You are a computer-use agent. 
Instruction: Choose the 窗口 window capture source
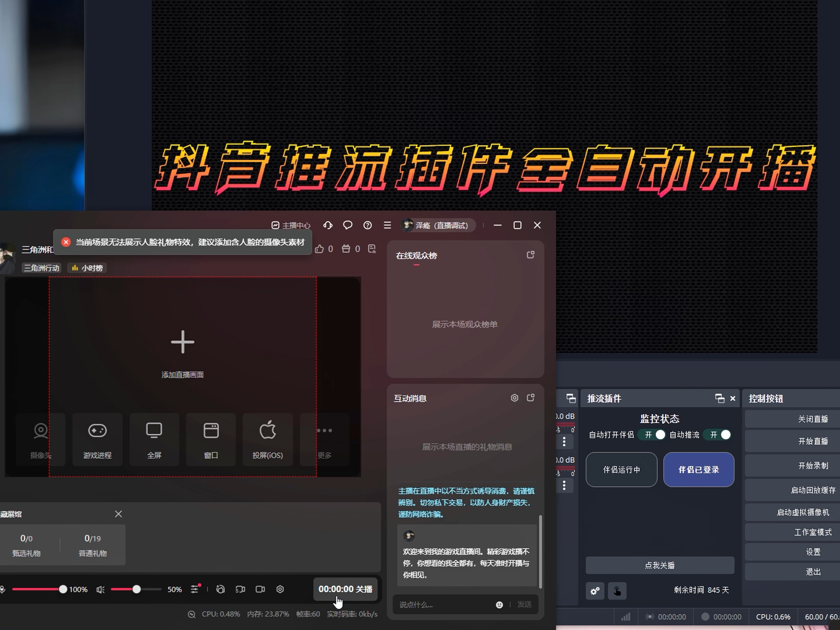[211, 439]
